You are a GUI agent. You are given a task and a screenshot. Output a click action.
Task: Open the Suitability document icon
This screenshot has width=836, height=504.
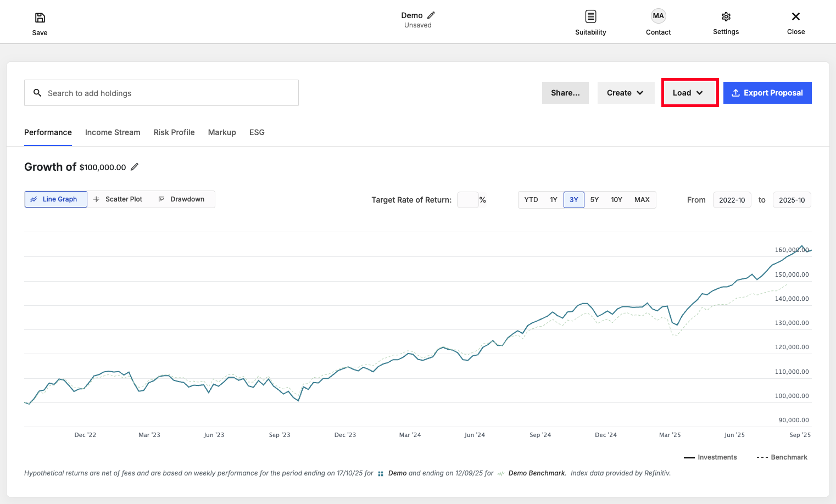coord(590,16)
